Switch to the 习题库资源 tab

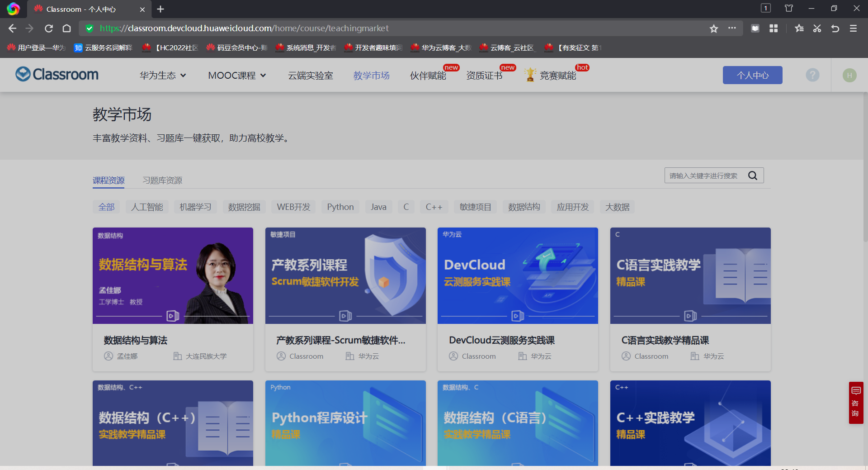point(162,180)
